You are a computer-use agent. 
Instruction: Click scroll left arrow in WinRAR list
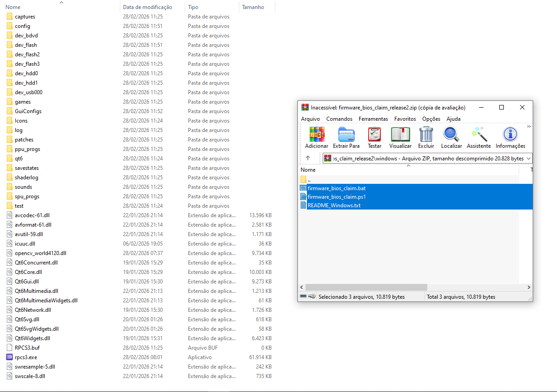[x=301, y=287]
